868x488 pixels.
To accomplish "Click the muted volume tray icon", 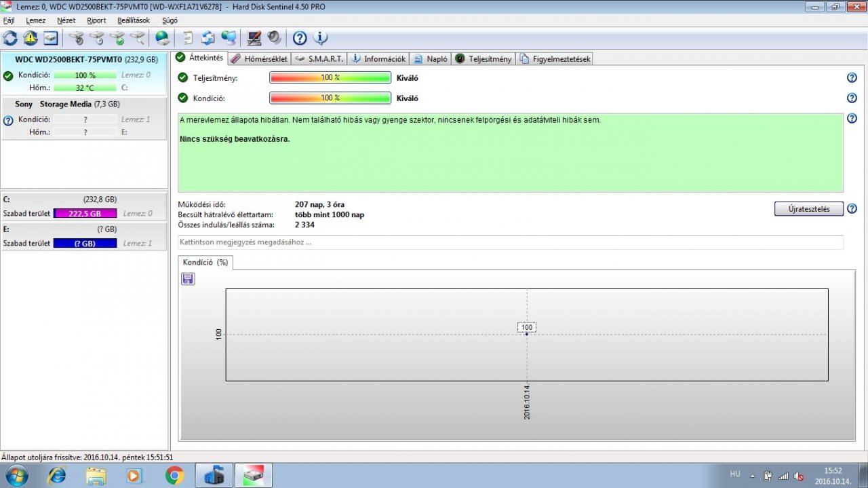I will click(x=799, y=476).
